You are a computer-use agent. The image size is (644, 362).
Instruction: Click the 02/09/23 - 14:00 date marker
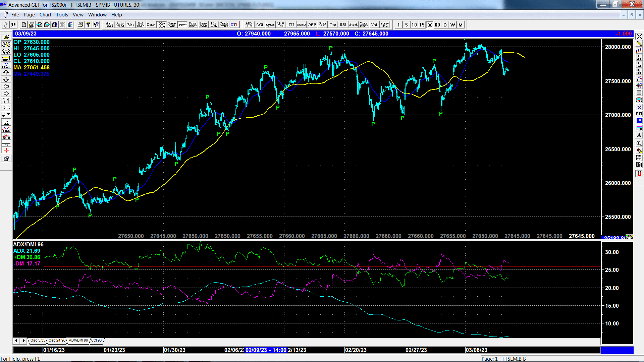[266, 350]
